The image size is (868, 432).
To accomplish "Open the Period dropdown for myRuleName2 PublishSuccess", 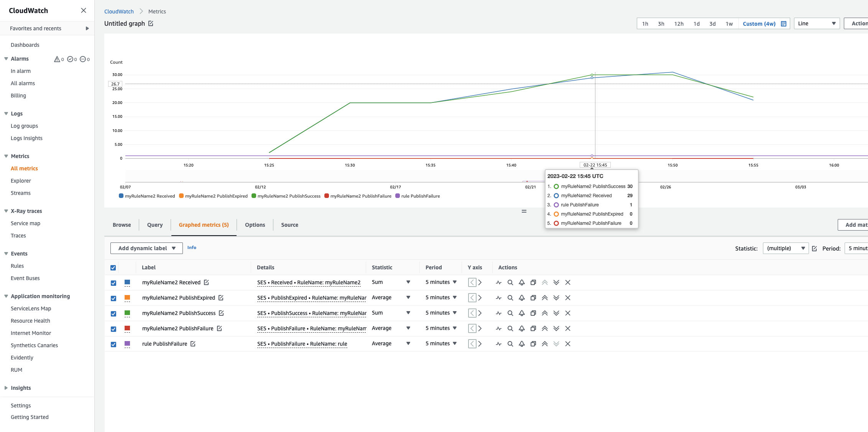I will 454,313.
